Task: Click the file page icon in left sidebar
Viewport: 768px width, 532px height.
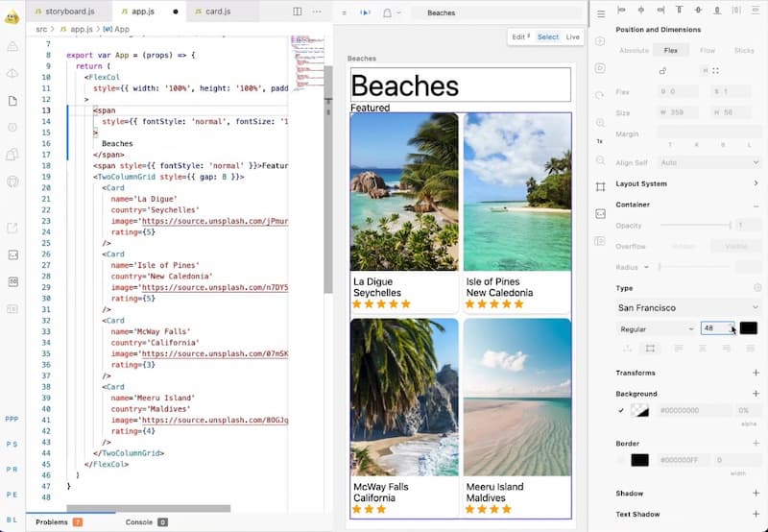Action: tap(12, 101)
